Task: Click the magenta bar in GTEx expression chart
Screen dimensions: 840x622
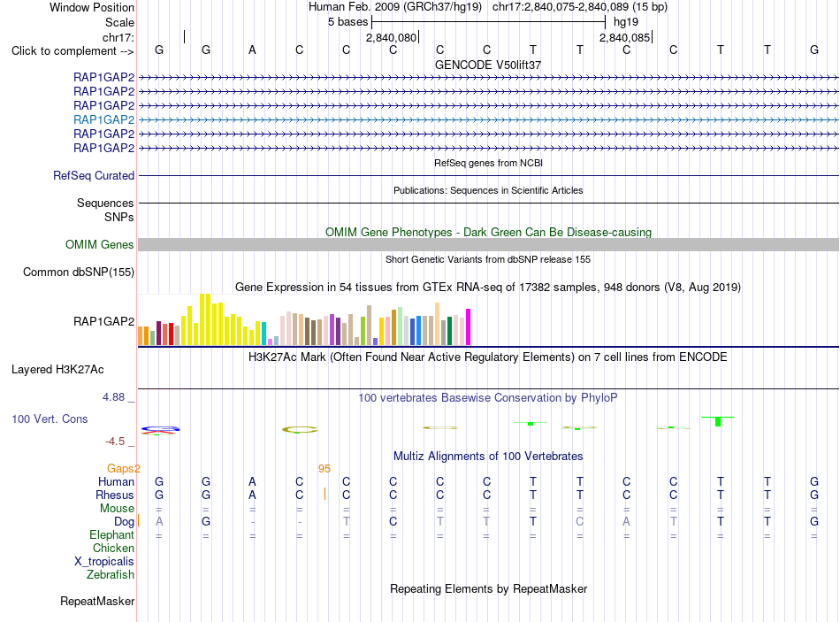Action: 469,326
